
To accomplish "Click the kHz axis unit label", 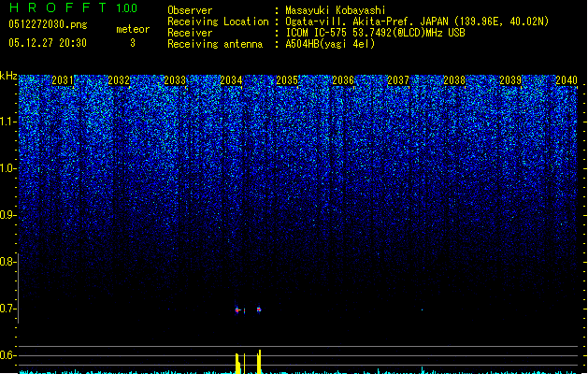I will 8,76.
